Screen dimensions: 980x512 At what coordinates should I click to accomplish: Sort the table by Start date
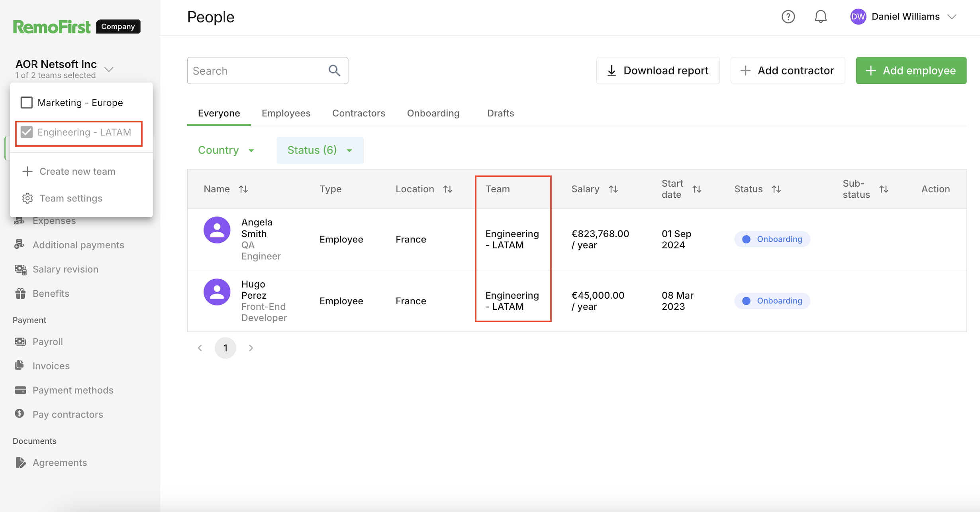[x=697, y=189]
